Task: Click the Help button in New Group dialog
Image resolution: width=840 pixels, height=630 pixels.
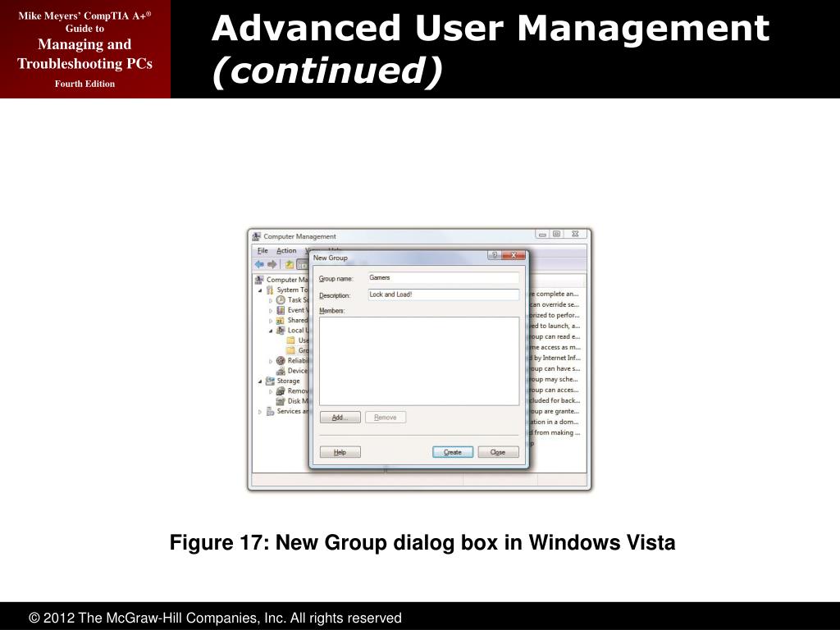Action: tap(340, 452)
